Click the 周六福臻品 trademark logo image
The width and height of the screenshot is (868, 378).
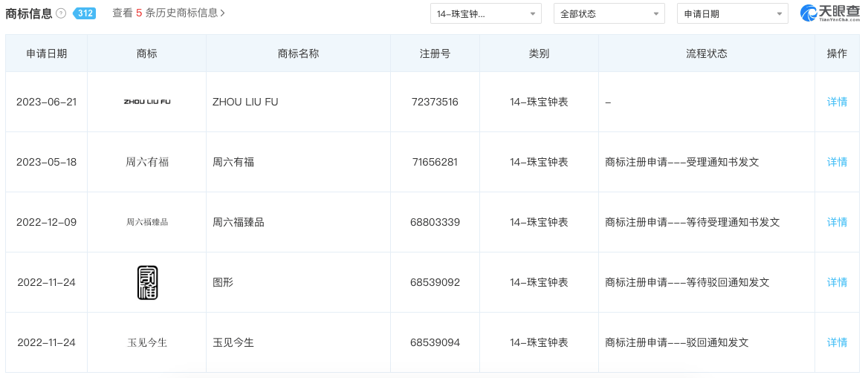click(x=147, y=222)
